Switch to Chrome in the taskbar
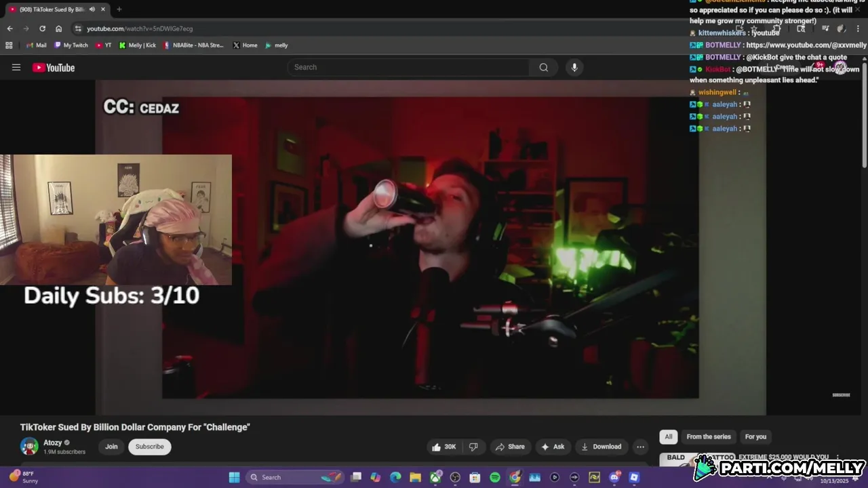 click(515, 477)
